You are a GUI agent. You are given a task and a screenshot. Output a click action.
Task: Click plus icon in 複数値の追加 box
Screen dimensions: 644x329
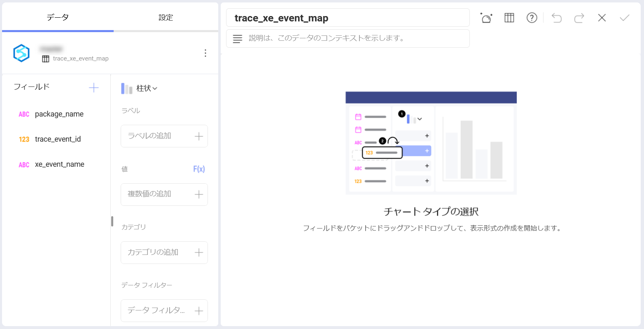click(x=199, y=194)
